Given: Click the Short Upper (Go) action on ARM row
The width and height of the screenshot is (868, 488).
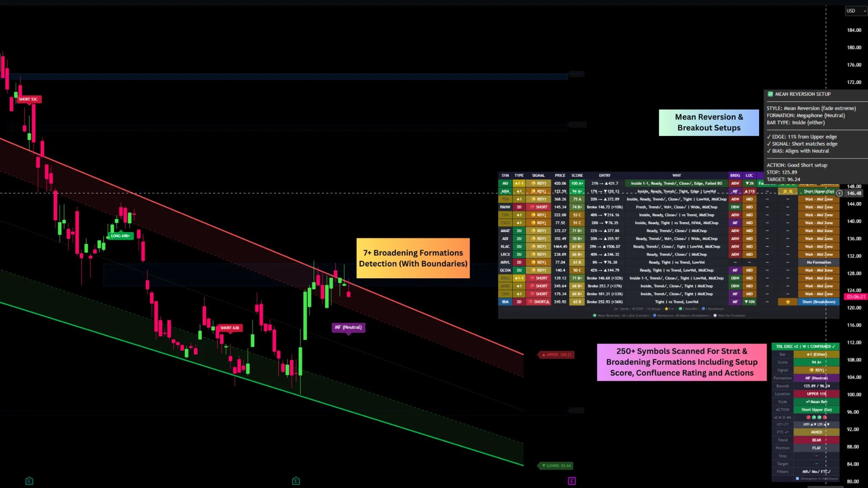Looking at the screenshot, I should click(x=819, y=191).
